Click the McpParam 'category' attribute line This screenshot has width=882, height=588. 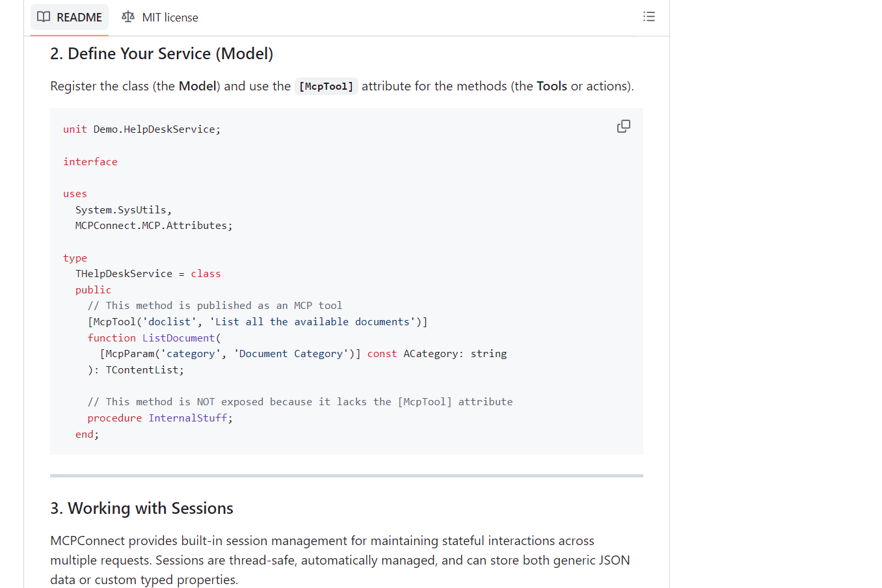pos(303,354)
